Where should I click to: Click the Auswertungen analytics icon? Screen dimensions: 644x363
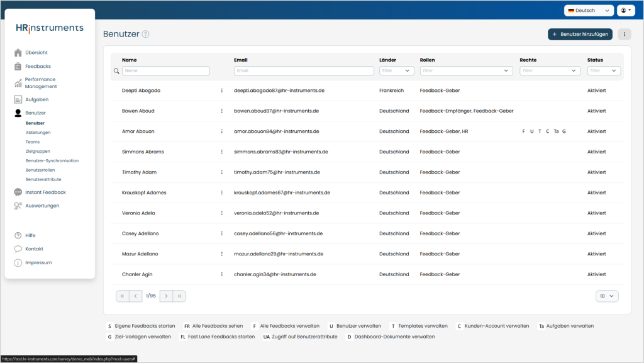tap(18, 206)
